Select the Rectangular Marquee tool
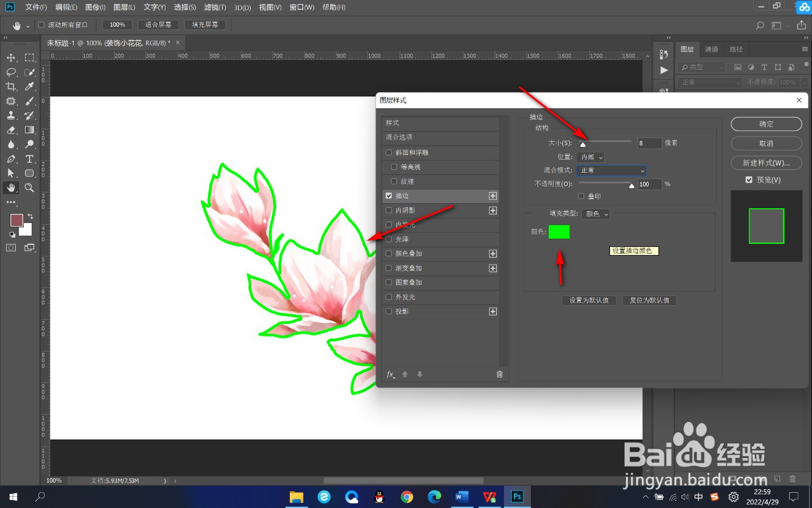812x508 pixels. [x=29, y=57]
